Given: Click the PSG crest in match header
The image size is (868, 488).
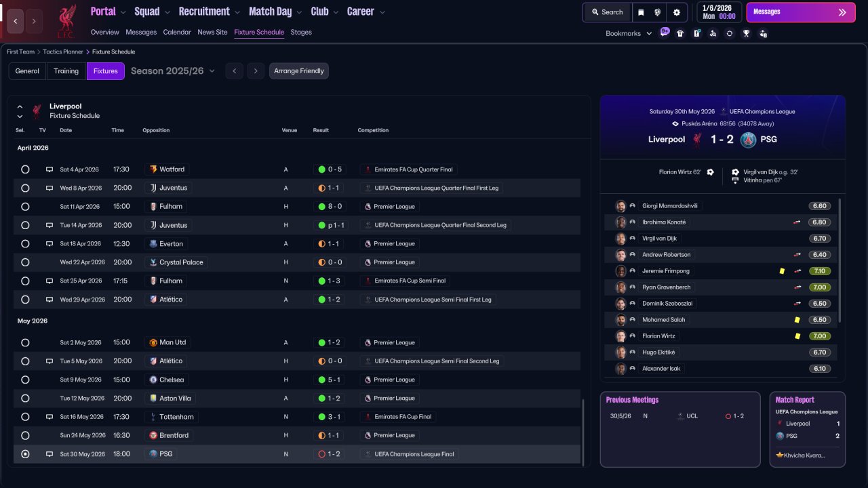Looking at the screenshot, I should 748,140.
